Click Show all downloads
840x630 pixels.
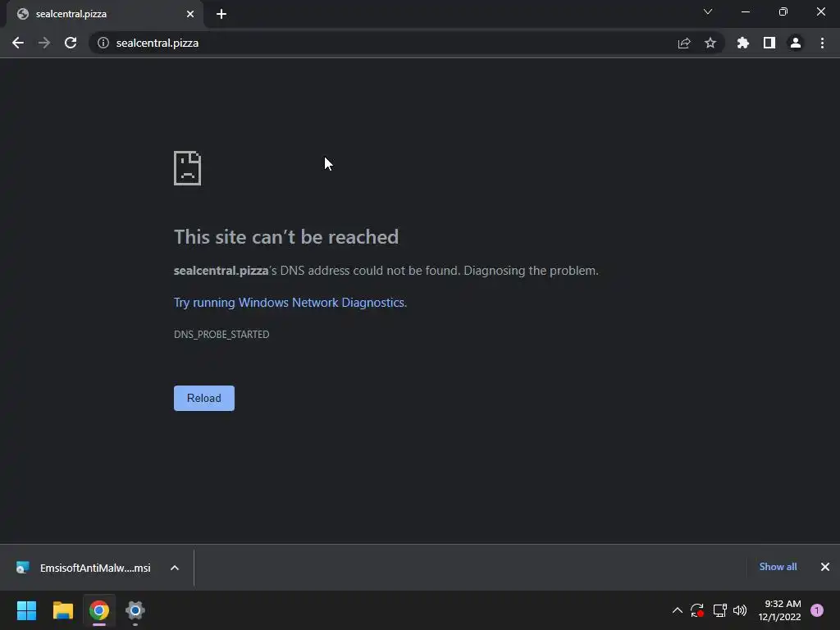point(778,567)
